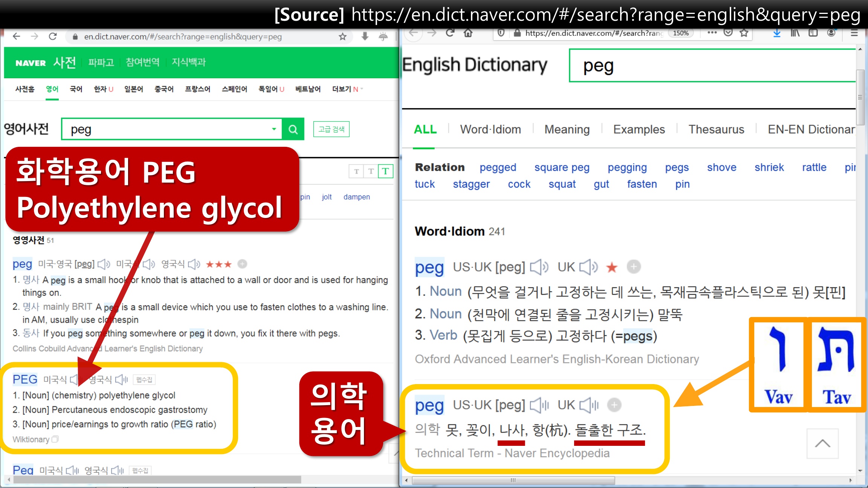
Task: Open the umbrella extension icon in Chrome toolbar
Action: tap(383, 37)
